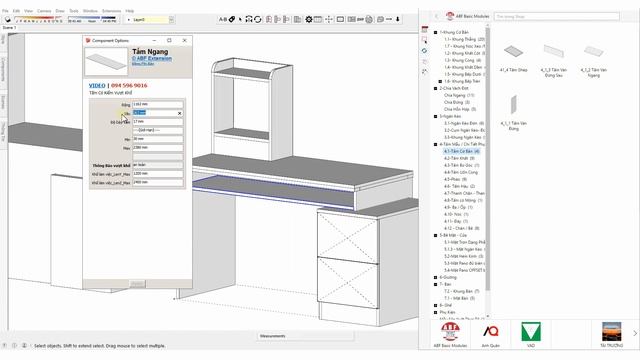Click the shadow settings icon at toolbar start
Screen dimensions: 640x360
coord(8,19)
